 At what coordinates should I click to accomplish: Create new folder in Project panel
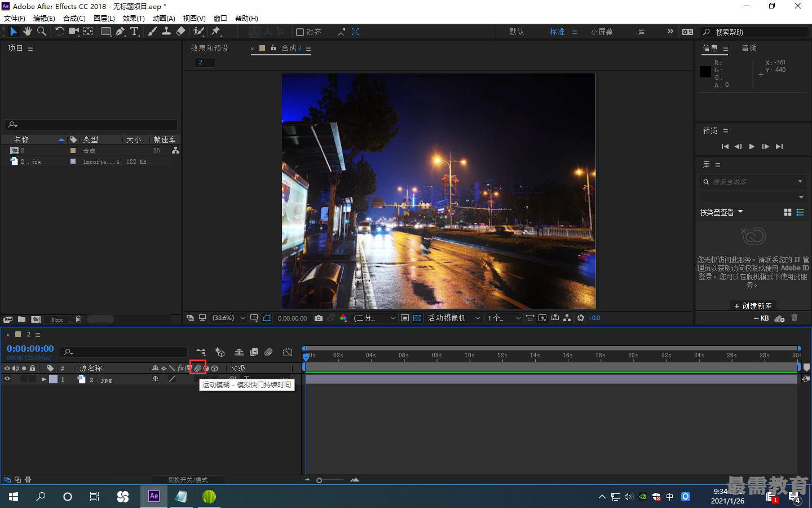point(21,319)
